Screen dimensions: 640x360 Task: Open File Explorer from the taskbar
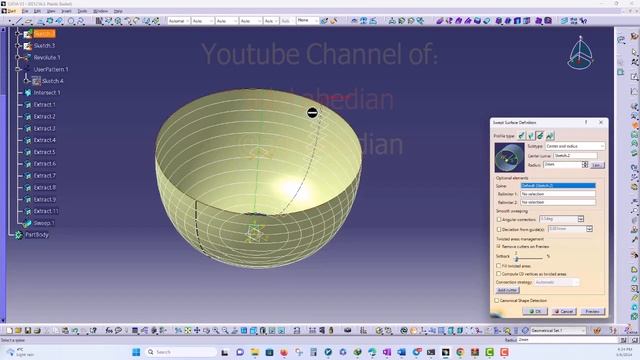coord(255,352)
